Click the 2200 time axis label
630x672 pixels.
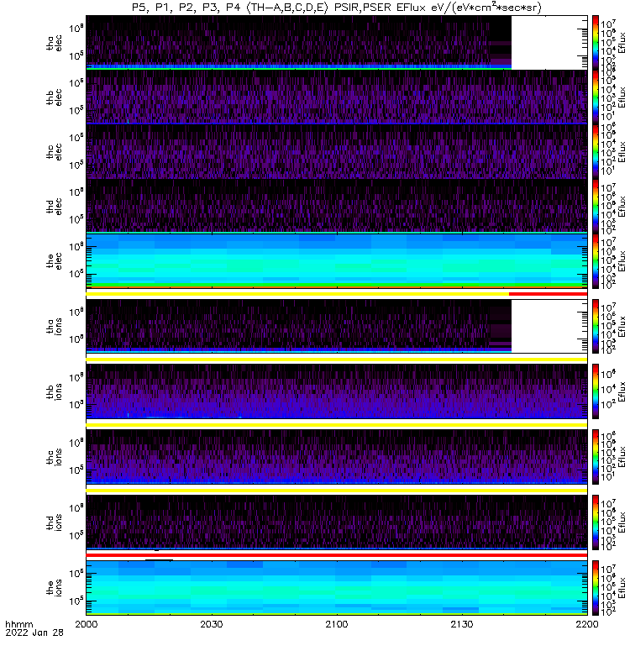pos(587,624)
